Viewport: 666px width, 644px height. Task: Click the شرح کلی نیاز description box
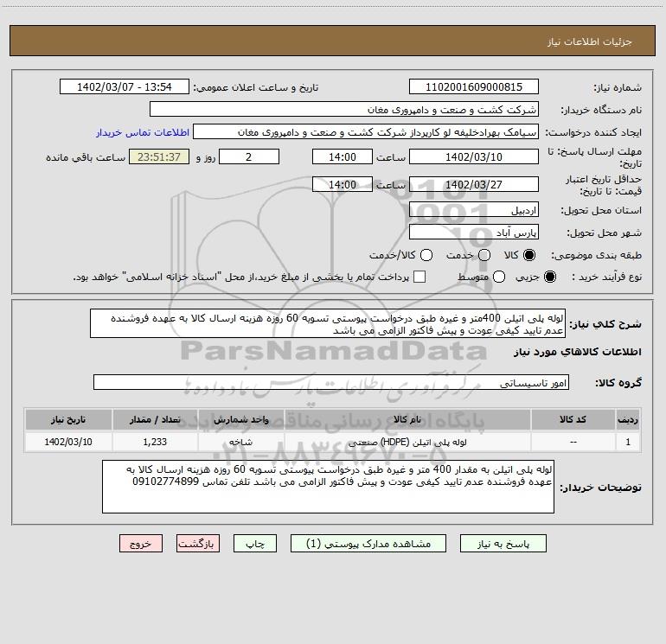click(x=328, y=323)
